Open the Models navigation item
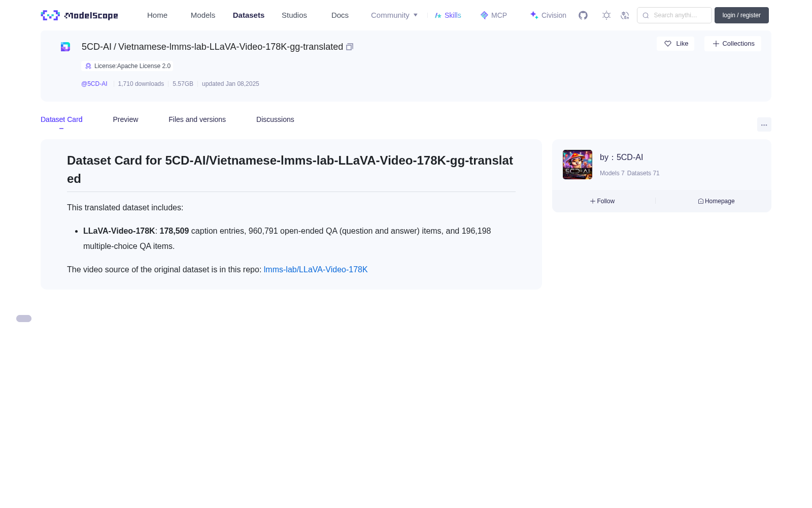The width and height of the screenshot is (812, 508). click(x=203, y=15)
